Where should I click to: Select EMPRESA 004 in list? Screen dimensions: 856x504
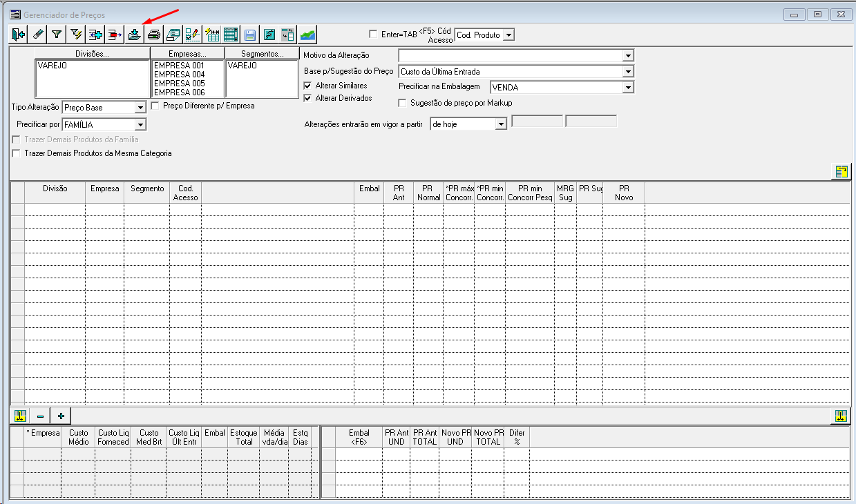pyautogui.click(x=180, y=75)
